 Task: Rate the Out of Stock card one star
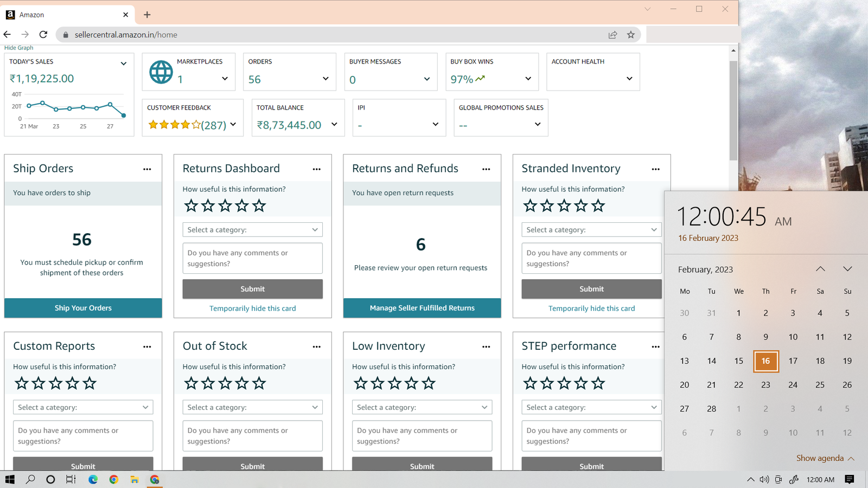[x=191, y=383]
